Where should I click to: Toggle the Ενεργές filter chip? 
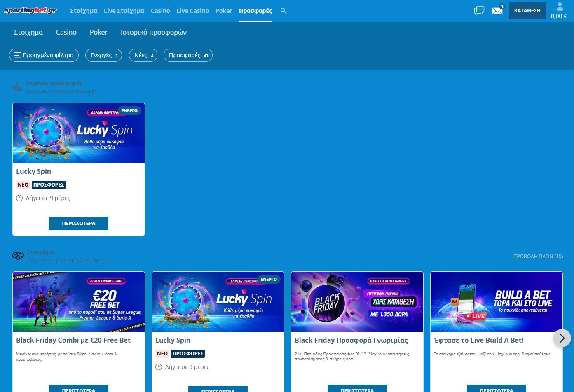click(103, 55)
